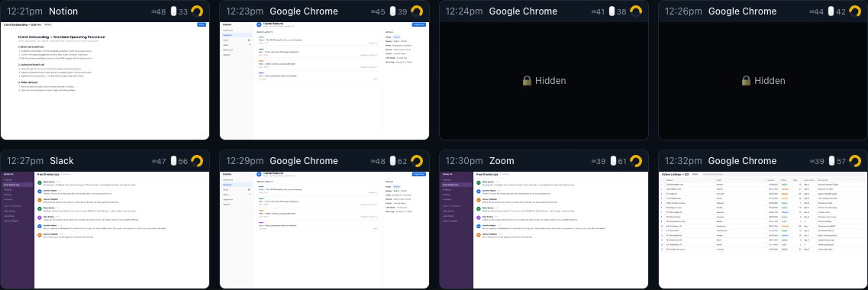The height and width of the screenshot is (290, 868).
Task: Click the activity ring on the 12:26pm Chrome card
Action: (x=855, y=11)
